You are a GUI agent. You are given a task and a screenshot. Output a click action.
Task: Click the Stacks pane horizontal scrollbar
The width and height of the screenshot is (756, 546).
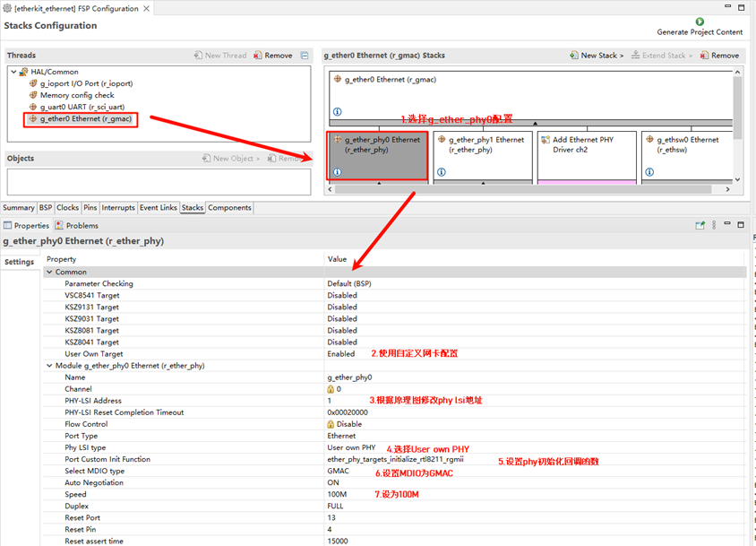click(x=528, y=189)
